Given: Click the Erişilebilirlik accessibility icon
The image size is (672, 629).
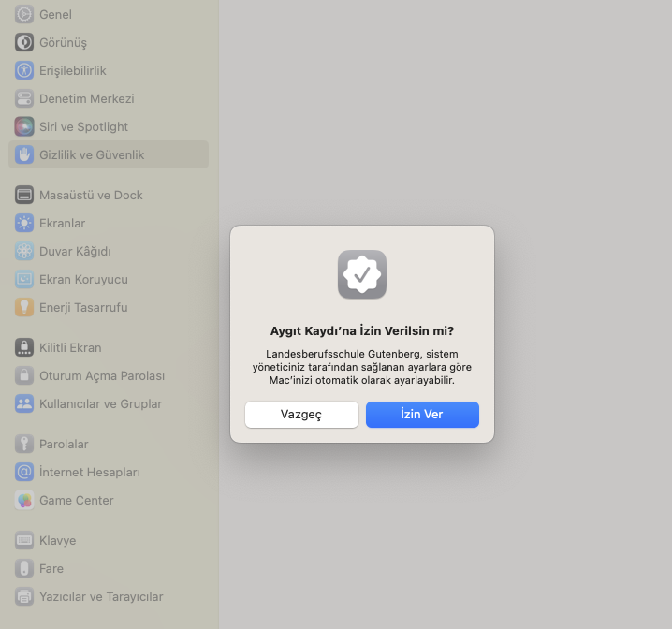Looking at the screenshot, I should tap(24, 71).
